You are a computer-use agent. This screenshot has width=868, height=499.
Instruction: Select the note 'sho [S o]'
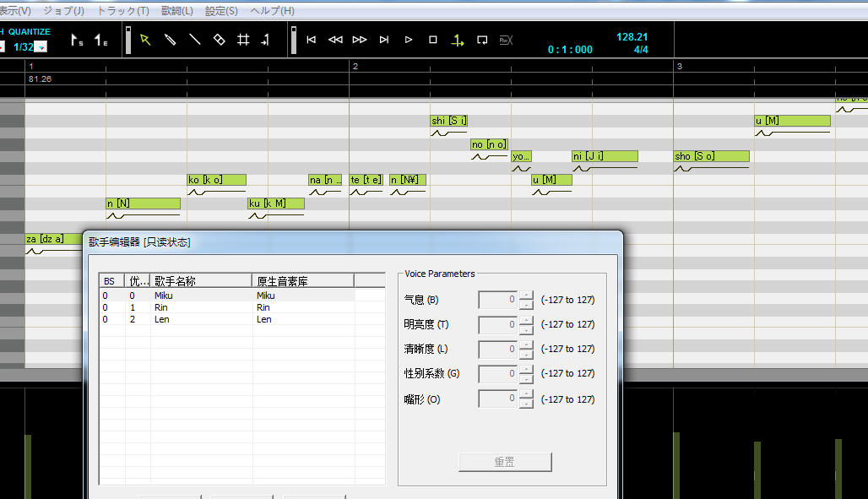click(712, 156)
